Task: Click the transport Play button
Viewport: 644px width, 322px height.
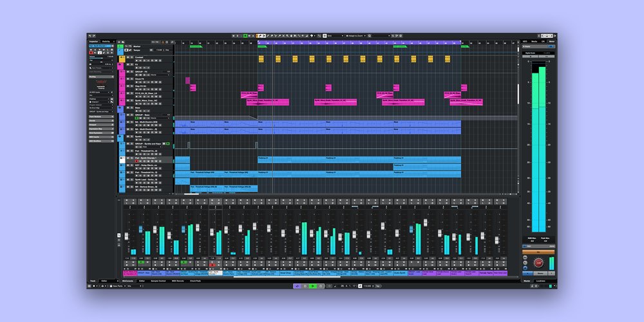Action: [313, 285]
